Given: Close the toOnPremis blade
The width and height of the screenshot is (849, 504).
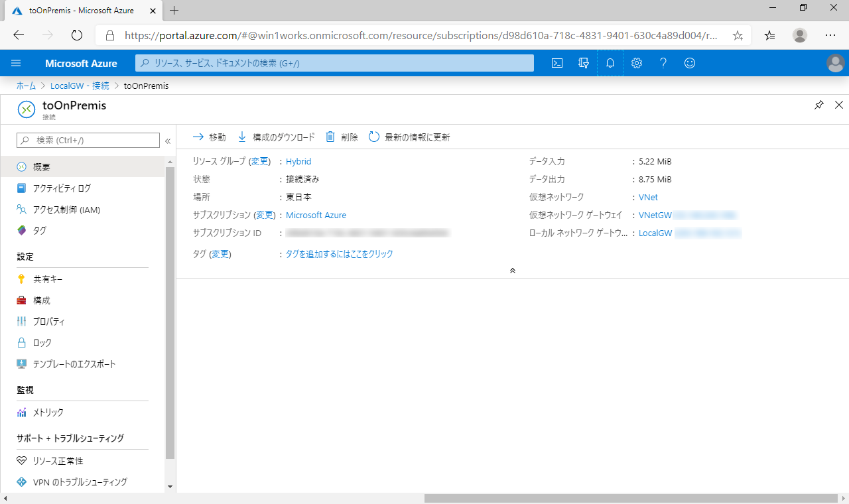Looking at the screenshot, I should 838,105.
